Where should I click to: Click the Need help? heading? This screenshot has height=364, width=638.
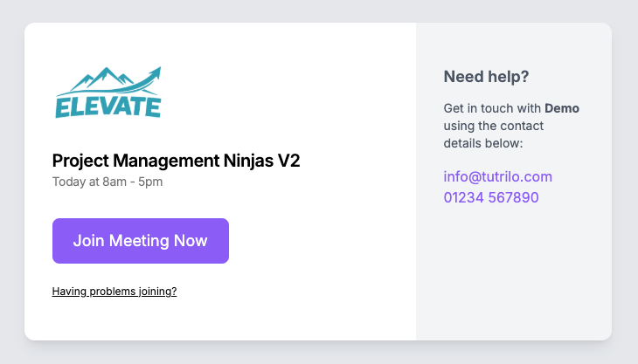[x=486, y=77]
